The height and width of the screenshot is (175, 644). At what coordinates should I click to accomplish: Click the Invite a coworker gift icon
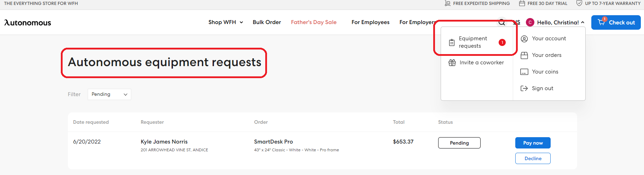[452, 63]
